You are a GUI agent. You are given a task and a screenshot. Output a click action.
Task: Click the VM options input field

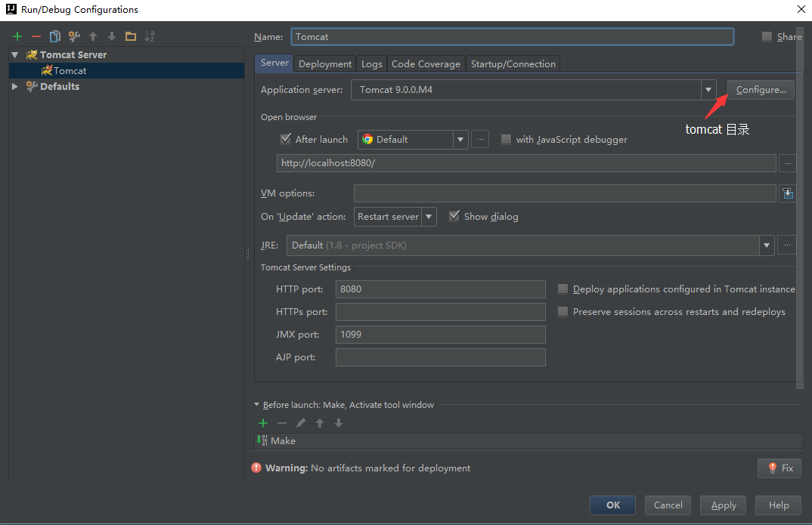click(565, 193)
